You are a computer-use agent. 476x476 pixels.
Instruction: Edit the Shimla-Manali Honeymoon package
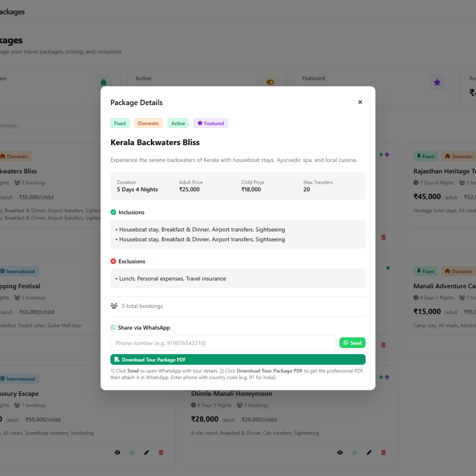tap(369, 453)
